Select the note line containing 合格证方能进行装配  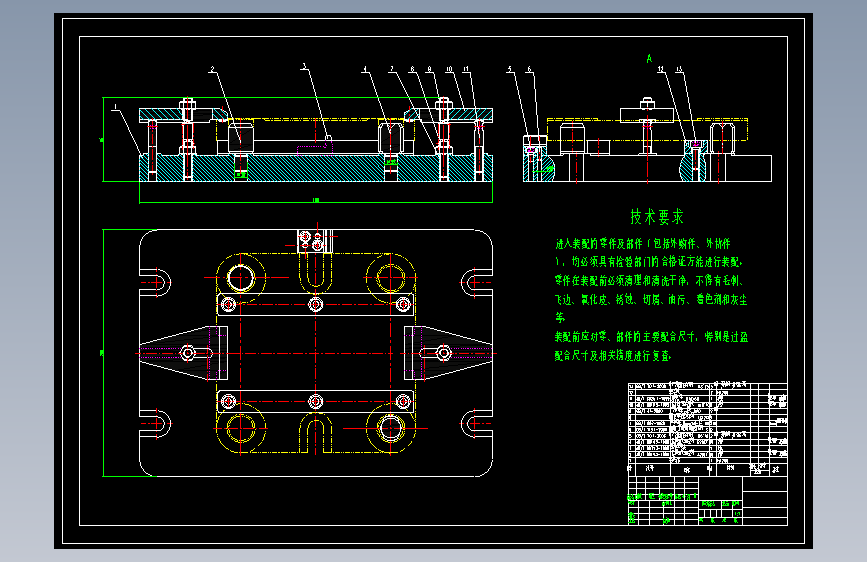pos(649,262)
